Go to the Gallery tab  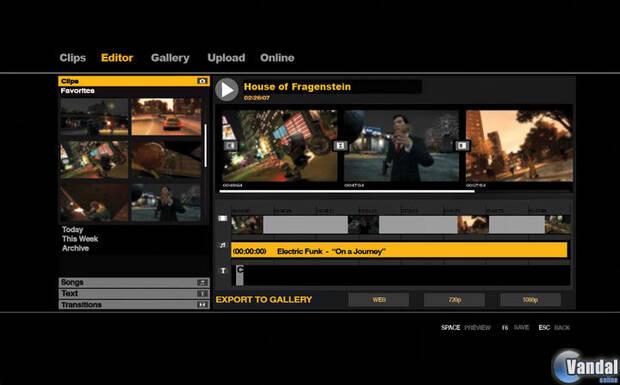pos(170,58)
